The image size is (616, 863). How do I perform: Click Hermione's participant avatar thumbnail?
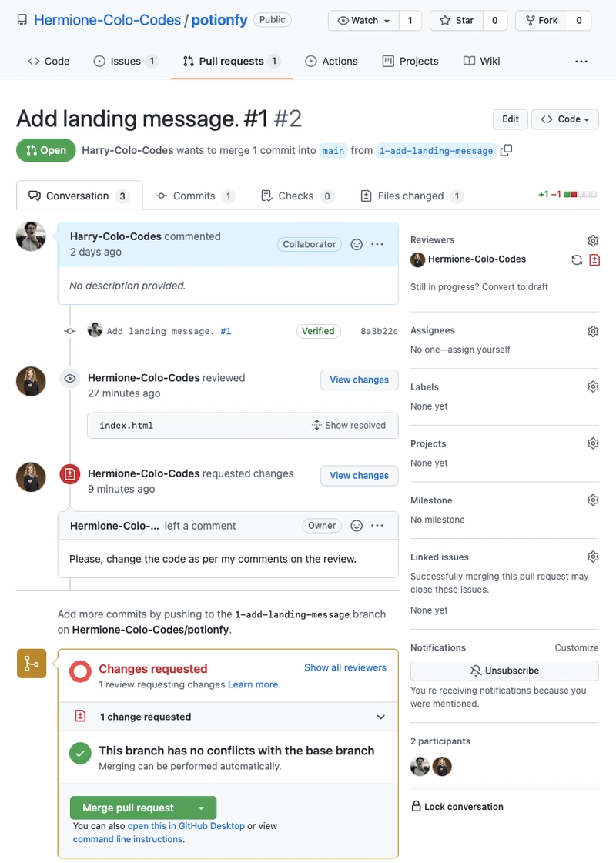coord(442,766)
